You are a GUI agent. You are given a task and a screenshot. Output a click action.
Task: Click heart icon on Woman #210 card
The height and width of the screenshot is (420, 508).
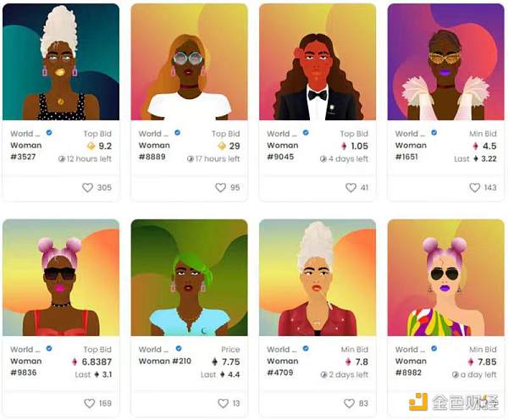(223, 403)
